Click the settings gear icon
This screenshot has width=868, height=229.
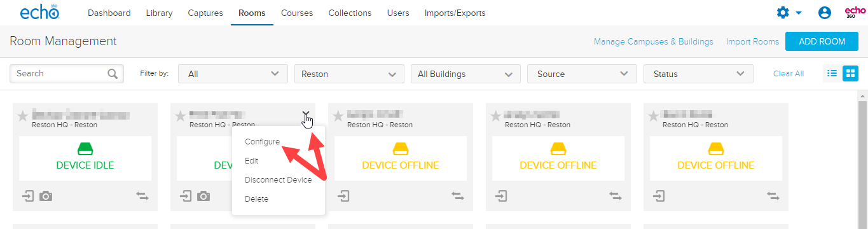tap(783, 13)
